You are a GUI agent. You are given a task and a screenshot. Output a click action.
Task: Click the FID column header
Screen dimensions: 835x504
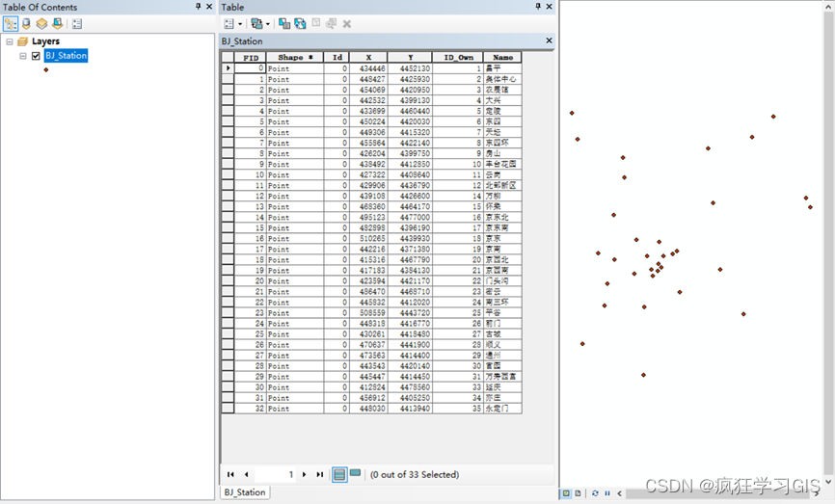(251, 58)
